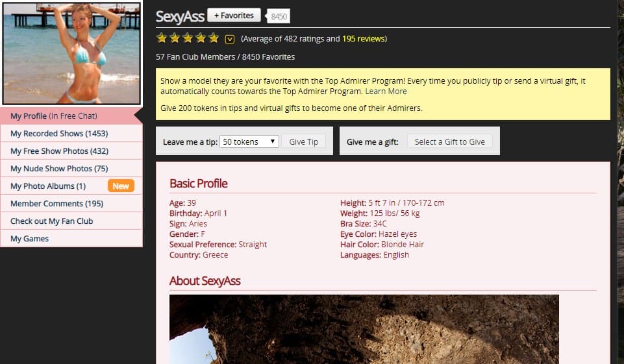View Member Comments (195)
The height and width of the screenshot is (364, 624).
tap(56, 204)
